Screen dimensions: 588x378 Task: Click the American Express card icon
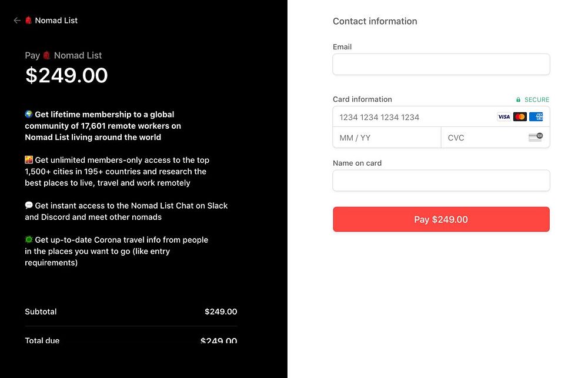point(536,117)
